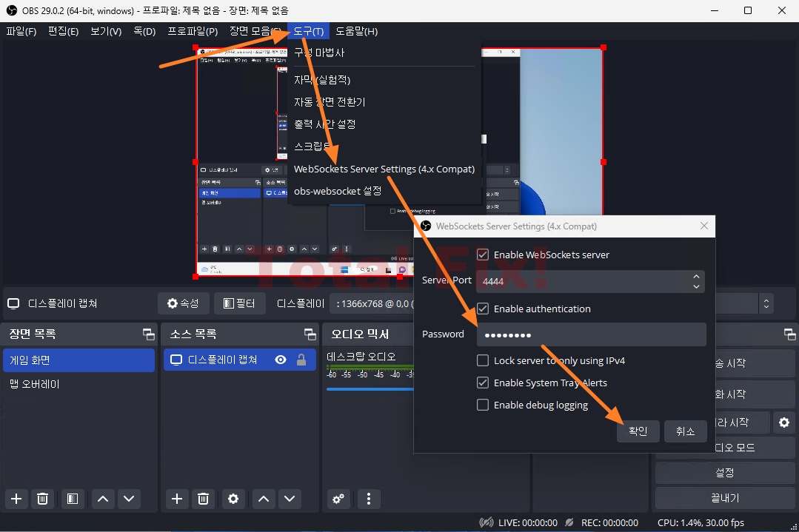Viewport: 799px width, 532px height.
Task: Open the 편집(E) menu
Action: (x=63, y=32)
